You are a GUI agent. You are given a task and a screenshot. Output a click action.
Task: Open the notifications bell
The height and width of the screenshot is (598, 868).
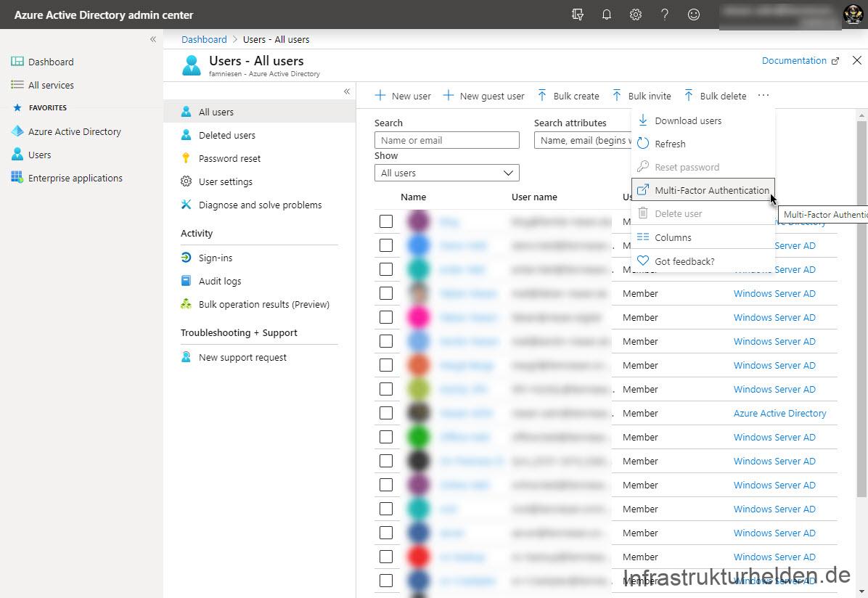(607, 15)
